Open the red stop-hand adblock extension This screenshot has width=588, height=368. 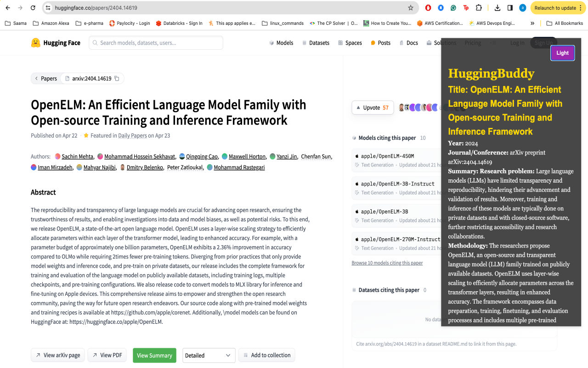[428, 8]
